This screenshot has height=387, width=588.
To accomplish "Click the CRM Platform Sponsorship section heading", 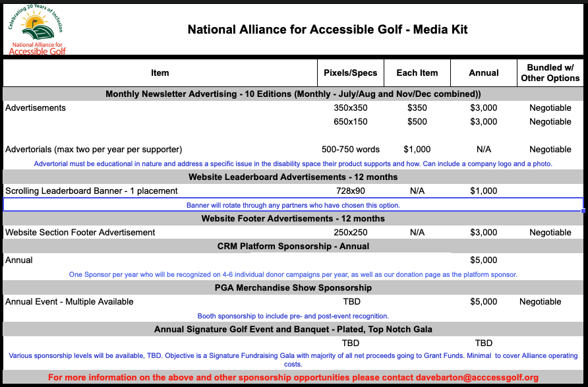I will click(x=293, y=247).
